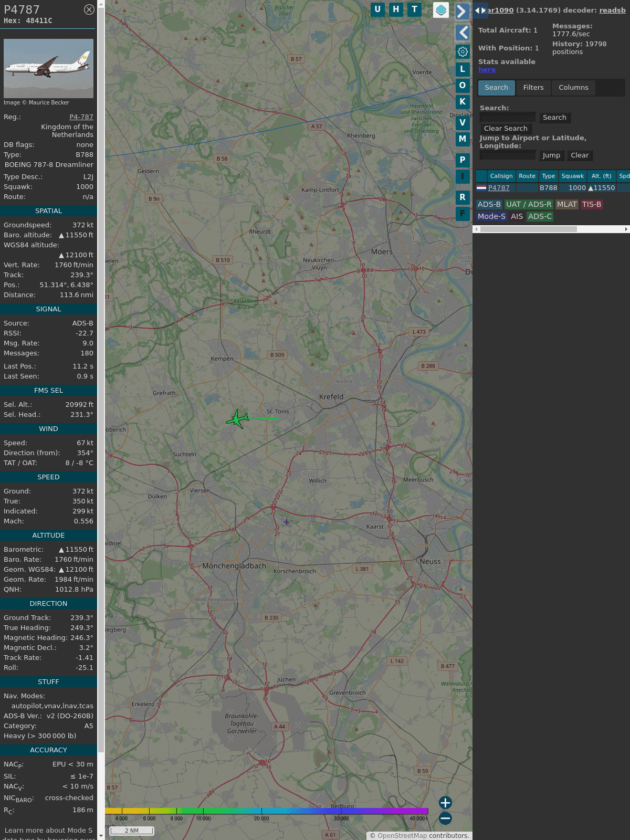The height and width of the screenshot is (840, 630).
Task: Sort the table by the Callsign column
Action: pos(501,176)
